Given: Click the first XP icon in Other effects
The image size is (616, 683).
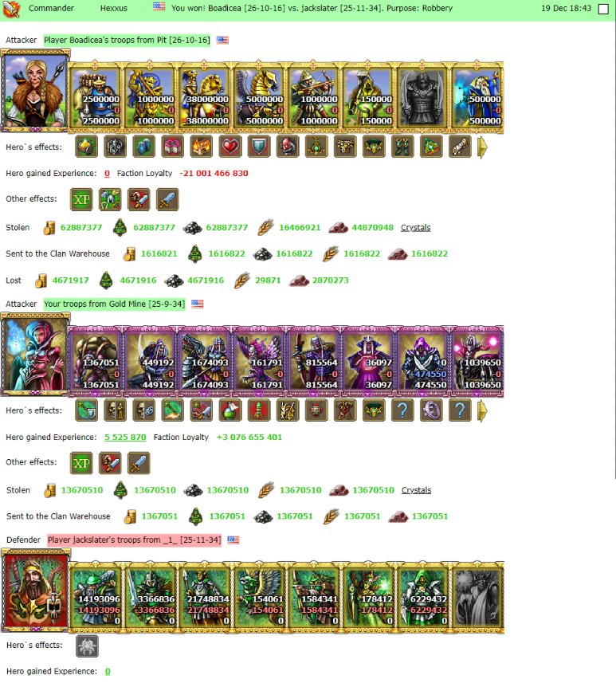Looking at the screenshot, I should 81,199.
